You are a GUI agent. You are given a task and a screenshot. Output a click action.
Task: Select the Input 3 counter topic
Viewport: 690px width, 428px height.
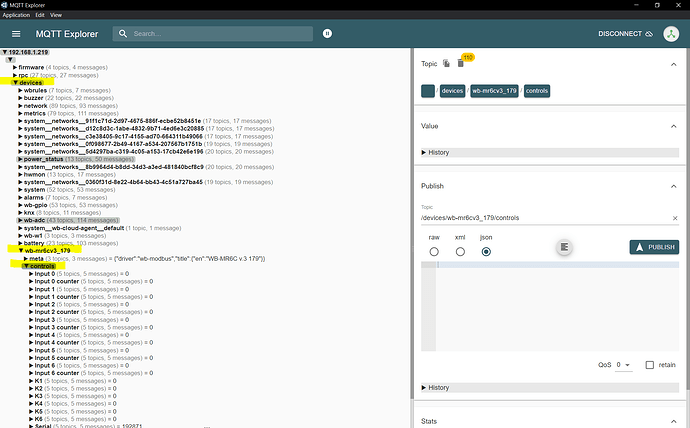click(x=91, y=328)
